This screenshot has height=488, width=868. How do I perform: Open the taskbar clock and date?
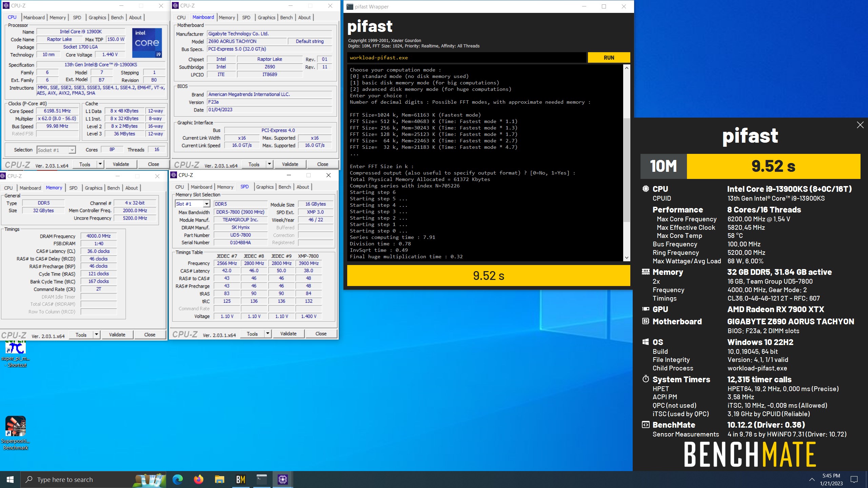(x=831, y=480)
